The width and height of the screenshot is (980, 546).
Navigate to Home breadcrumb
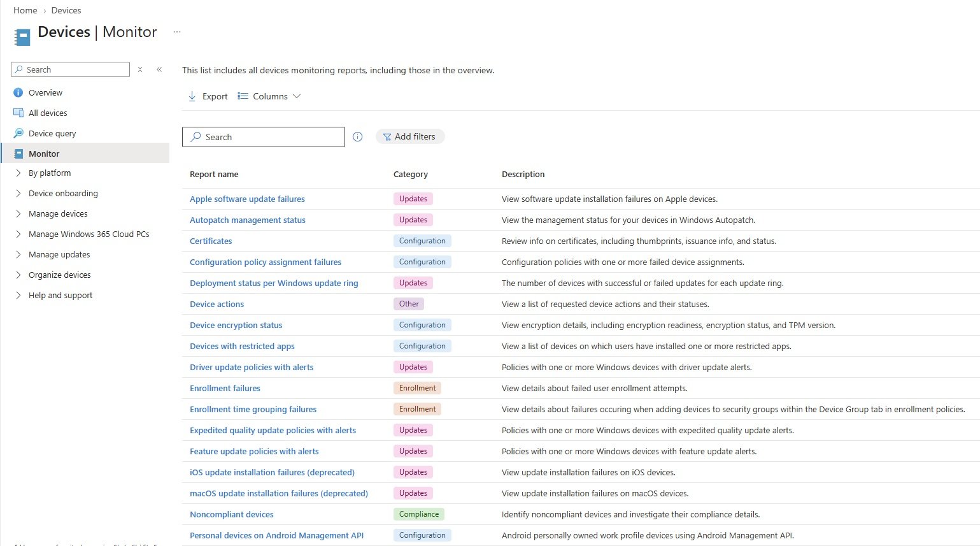click(x=25, y=10)
